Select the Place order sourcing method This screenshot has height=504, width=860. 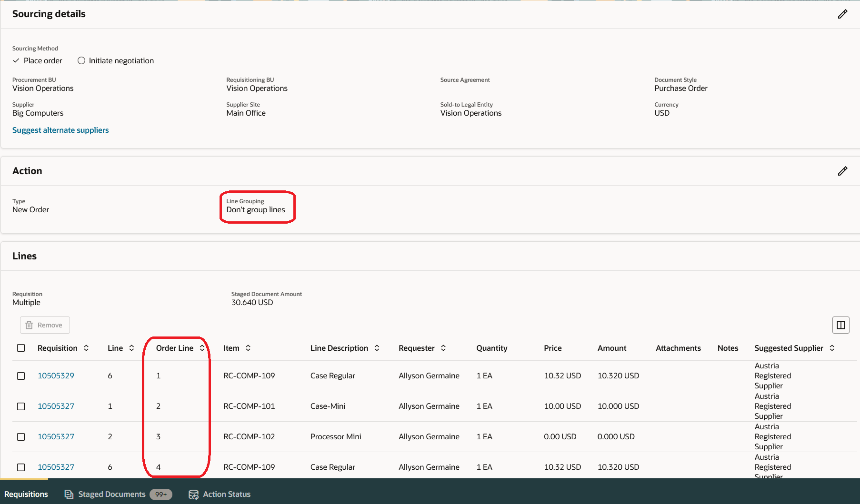tap(38, 60)
